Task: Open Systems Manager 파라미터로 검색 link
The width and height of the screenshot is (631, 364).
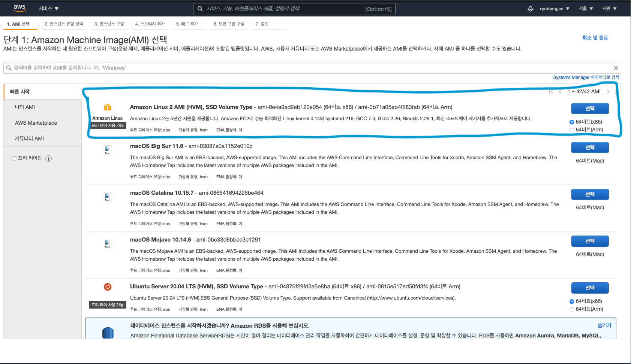Action: point(586,78)
